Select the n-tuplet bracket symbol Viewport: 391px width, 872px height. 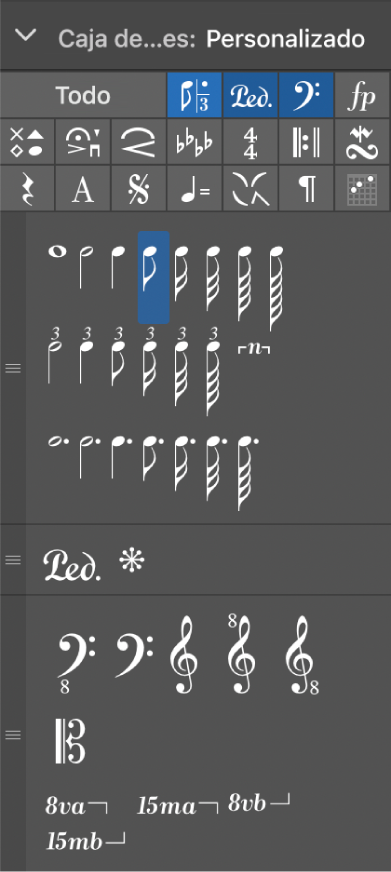click(254, 351)
